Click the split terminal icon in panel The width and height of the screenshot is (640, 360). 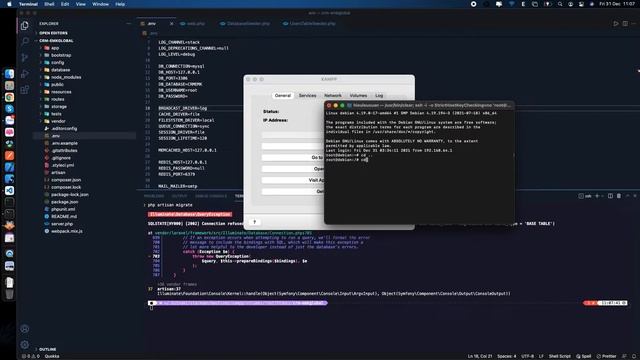(610, 196)
